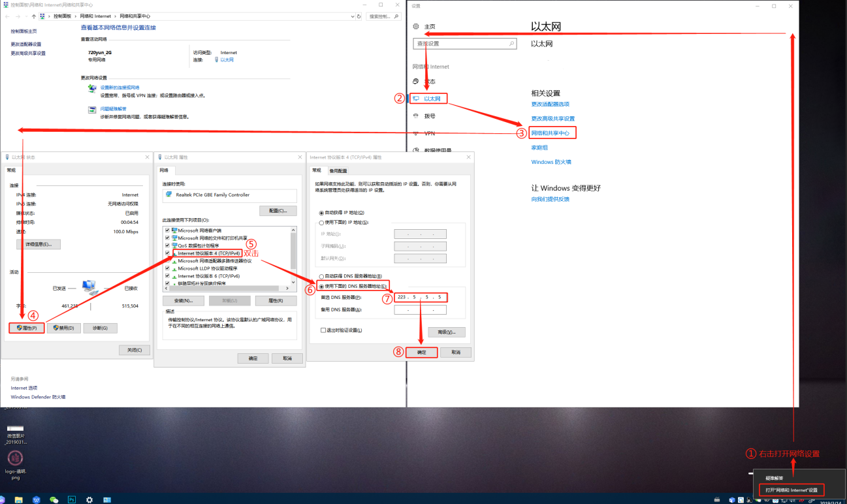Toggle Microsoft 网络客户端 checkbox
Image resolution: width=847 pixels, height=504 pixels.
click(168, 230)
